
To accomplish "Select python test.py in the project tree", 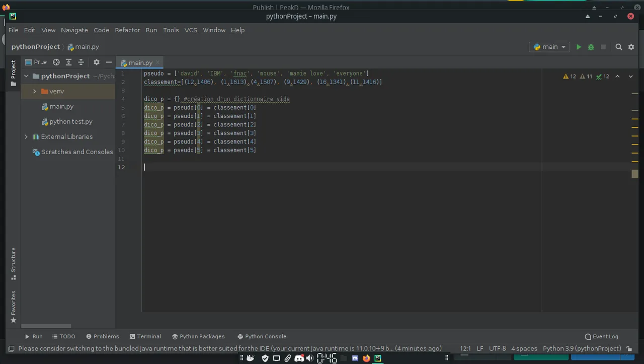I will (67, 121).
